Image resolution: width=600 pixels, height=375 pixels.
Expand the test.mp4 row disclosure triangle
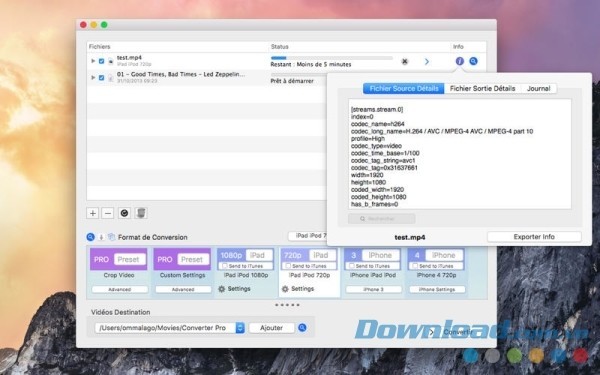(x=93, y=61)
